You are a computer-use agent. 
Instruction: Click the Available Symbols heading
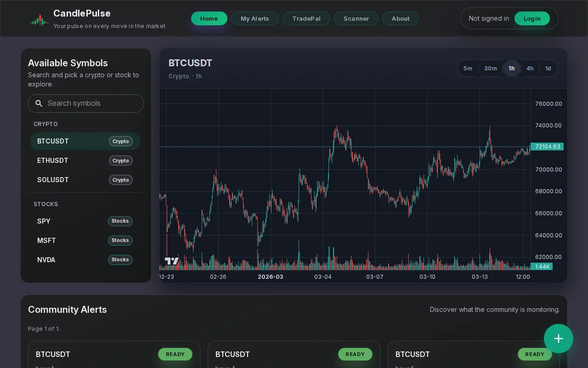[x=68, y=63]
